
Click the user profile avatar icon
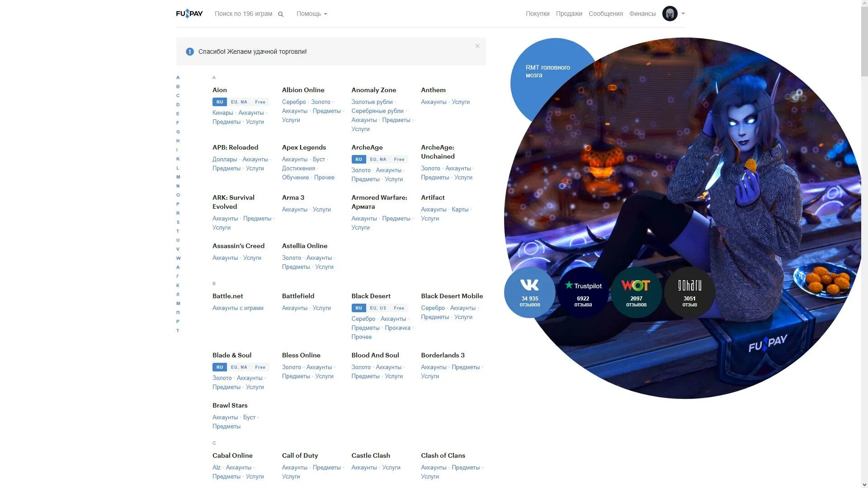(x=670, y=13)
